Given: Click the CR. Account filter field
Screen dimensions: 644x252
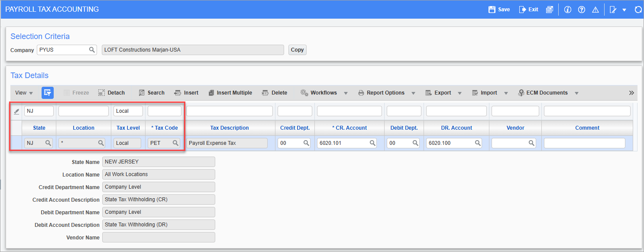Looking at the screenshot, I should [350, 111].
